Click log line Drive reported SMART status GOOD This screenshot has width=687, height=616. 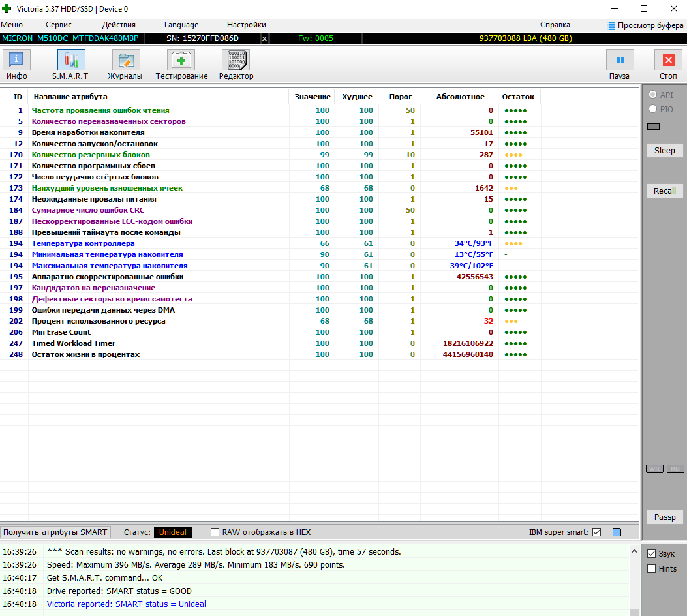coord(119,591)
